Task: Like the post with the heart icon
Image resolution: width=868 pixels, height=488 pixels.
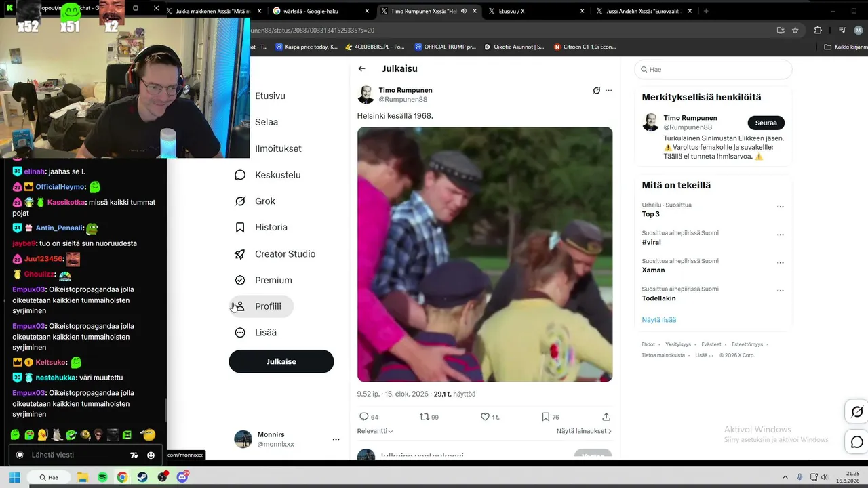Action: (485, 417)
